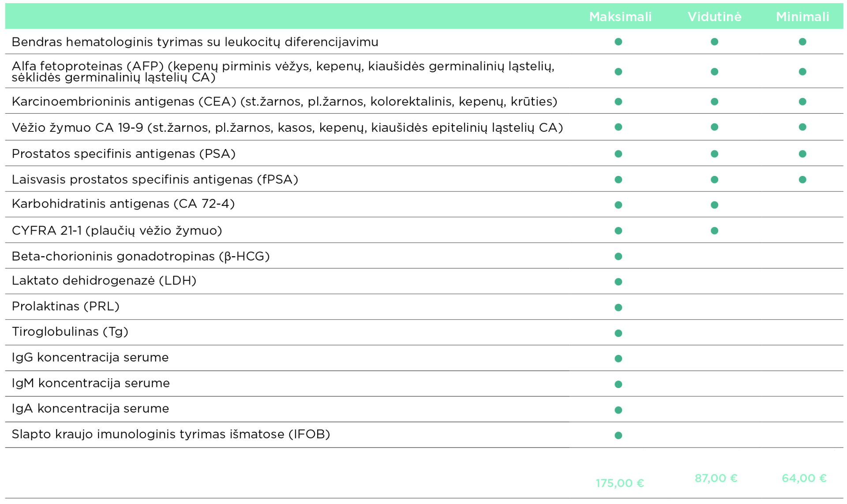Click the Vidutinė column header
The height and width of the screenshot is (504, 847).
(x=714, y=17)
